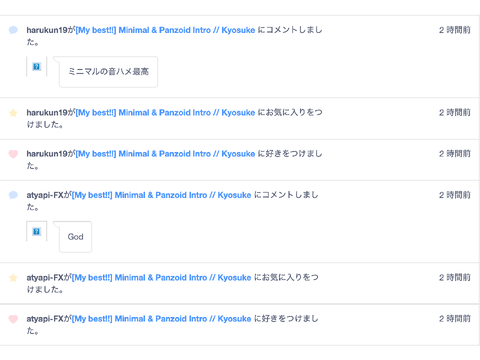
Task: Click 2 時間前 timestamp on atyapi-FX like row
Action: point(455,319)
